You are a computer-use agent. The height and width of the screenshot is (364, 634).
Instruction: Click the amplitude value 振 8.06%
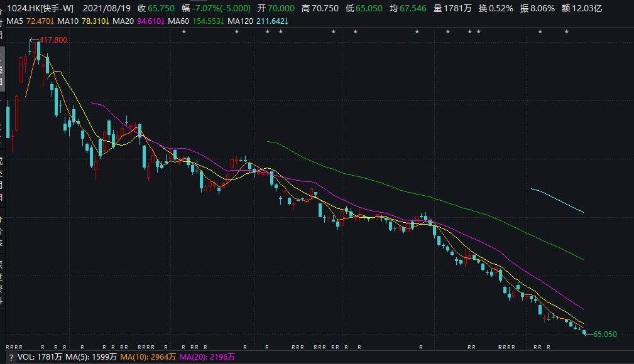[537, 8]
